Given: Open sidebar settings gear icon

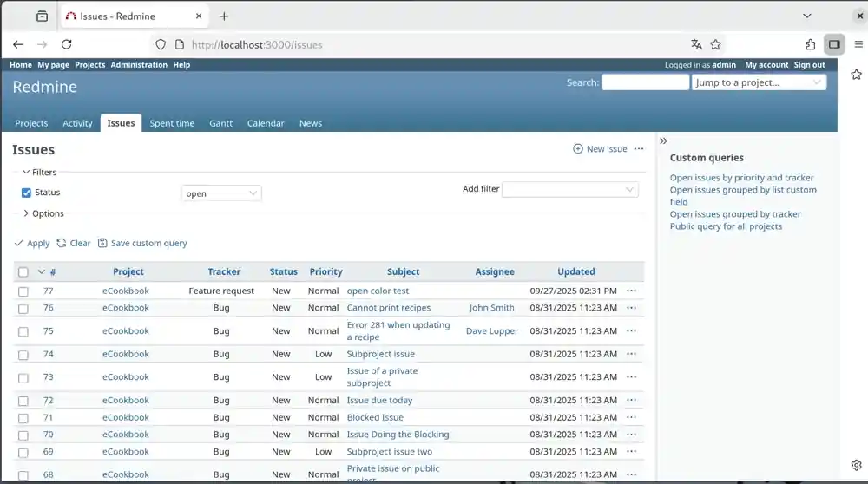Looking at the screenshot, I should [x=857, y=465].
